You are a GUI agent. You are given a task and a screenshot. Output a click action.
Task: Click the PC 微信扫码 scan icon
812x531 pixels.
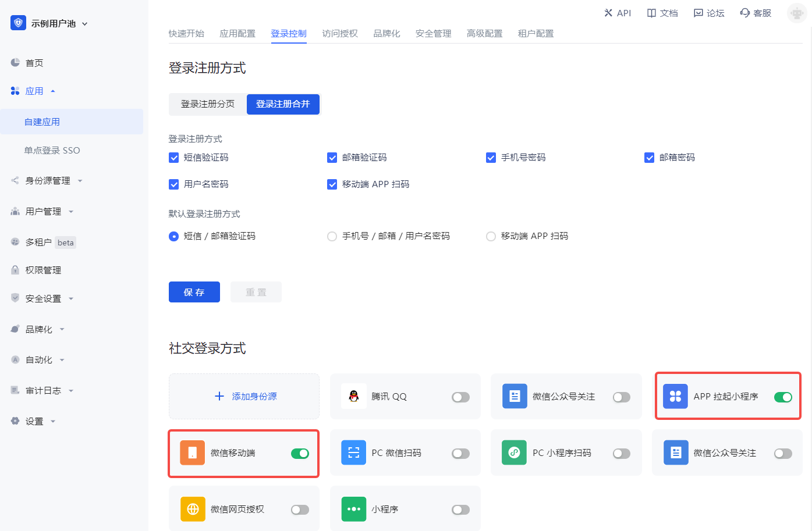354,452
